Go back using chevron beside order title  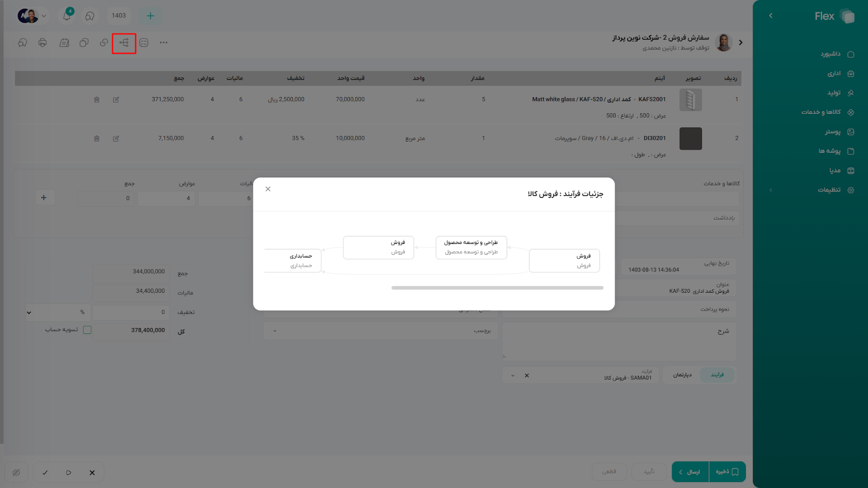[741, 42]
